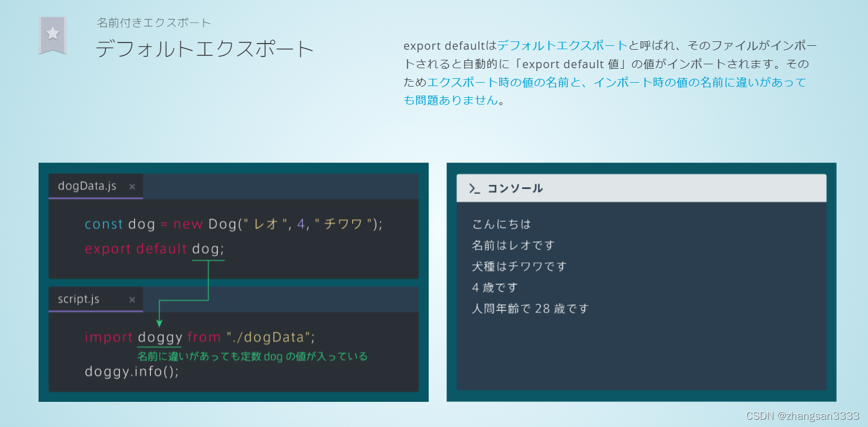Screen dimensions: 868x427
Task: Click the console output 犬種はチワワです
Action: [x=519, y=267]
